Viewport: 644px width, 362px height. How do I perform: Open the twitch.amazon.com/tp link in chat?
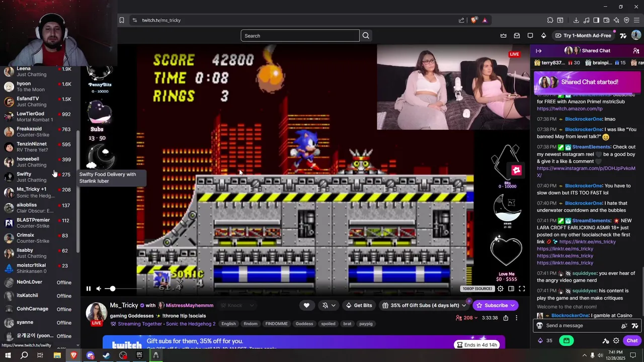569,109
